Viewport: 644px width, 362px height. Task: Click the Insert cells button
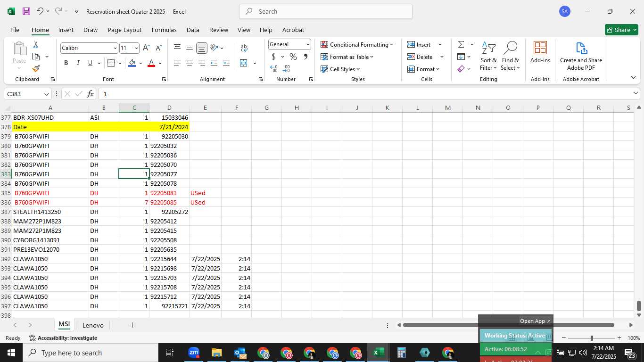[419, 44]
